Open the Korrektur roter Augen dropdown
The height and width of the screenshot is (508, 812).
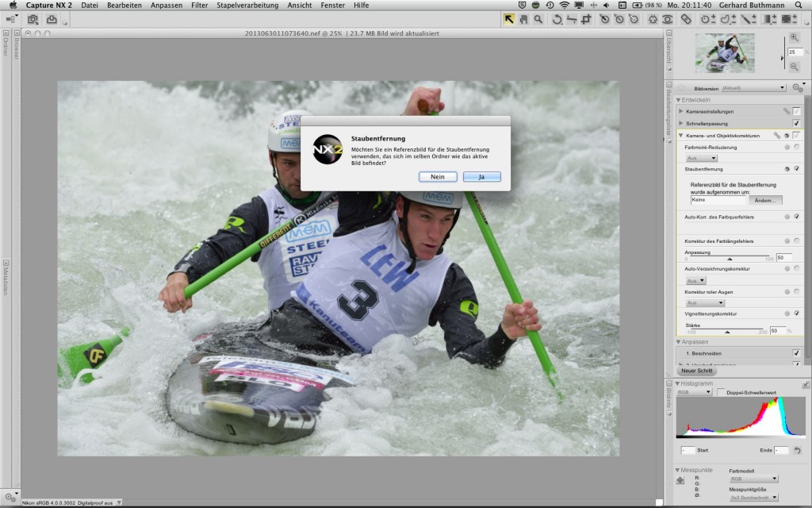(705, 302)
